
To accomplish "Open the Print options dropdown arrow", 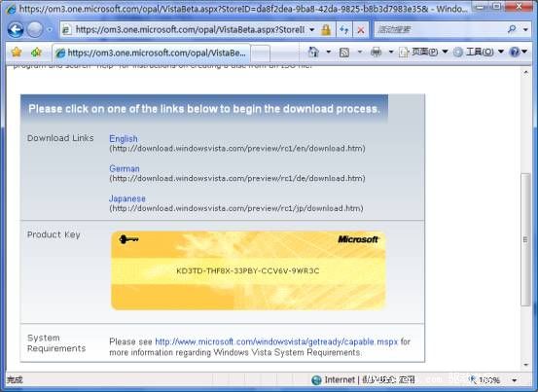I will pyautogui.click(x=391, y=53).
